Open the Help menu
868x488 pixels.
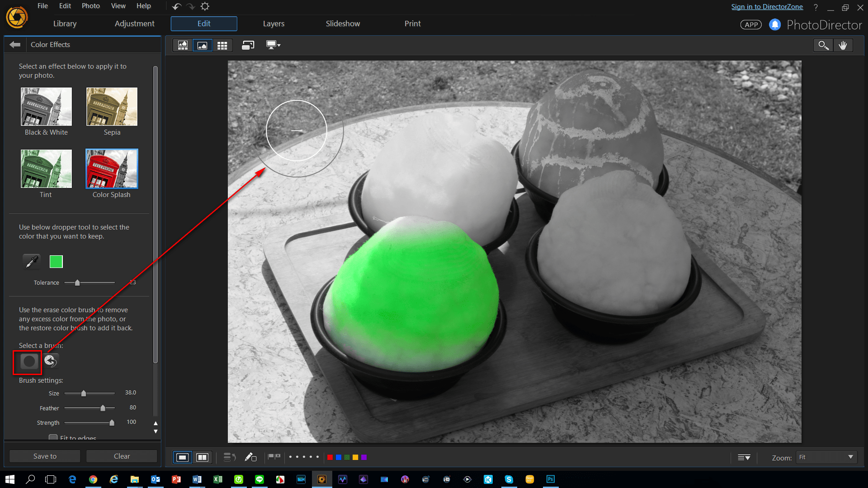click(144, 6)
